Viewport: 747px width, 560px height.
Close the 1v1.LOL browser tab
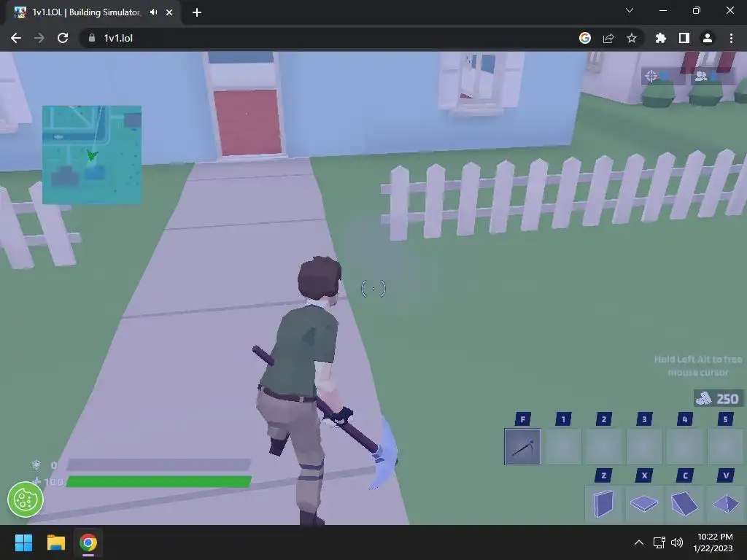point(169,12)
